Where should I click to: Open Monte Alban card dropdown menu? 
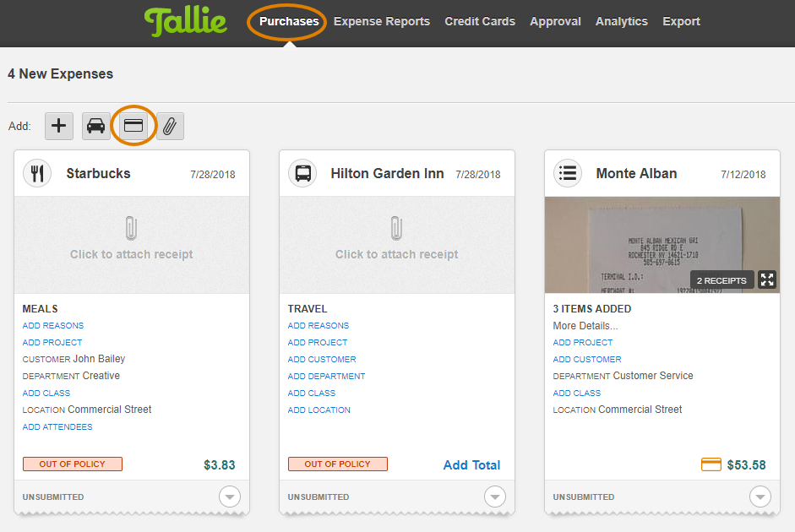760,497
